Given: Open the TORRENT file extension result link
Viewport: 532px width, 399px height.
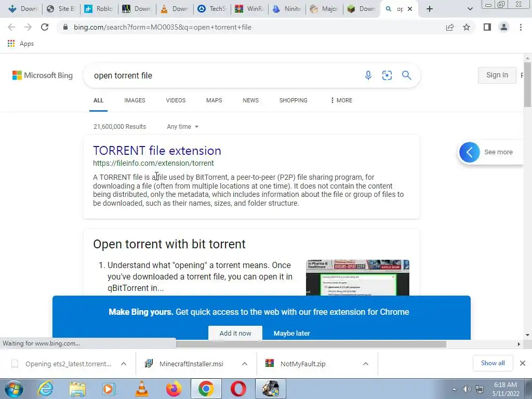Looking at the screenshot, I should click(x=157, y=151).
